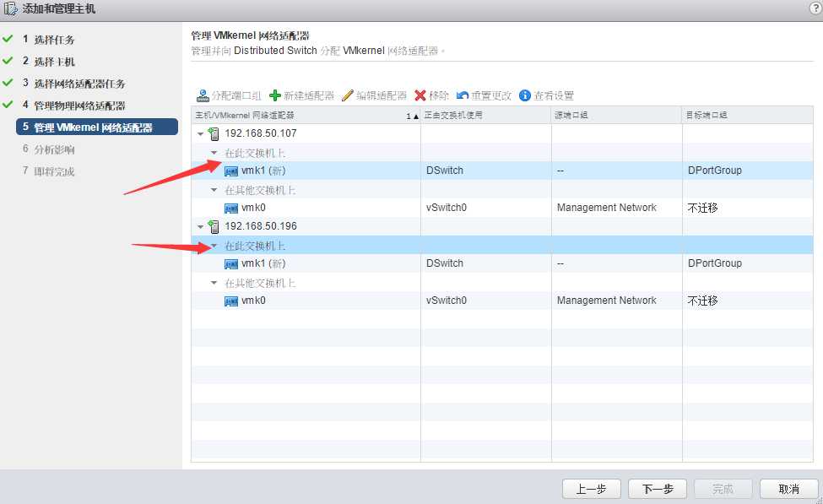The width and height of the screenshot is (823, 504).
Task: Click host icon for 192.168.50.196
Action: click(x=214, y=227)
